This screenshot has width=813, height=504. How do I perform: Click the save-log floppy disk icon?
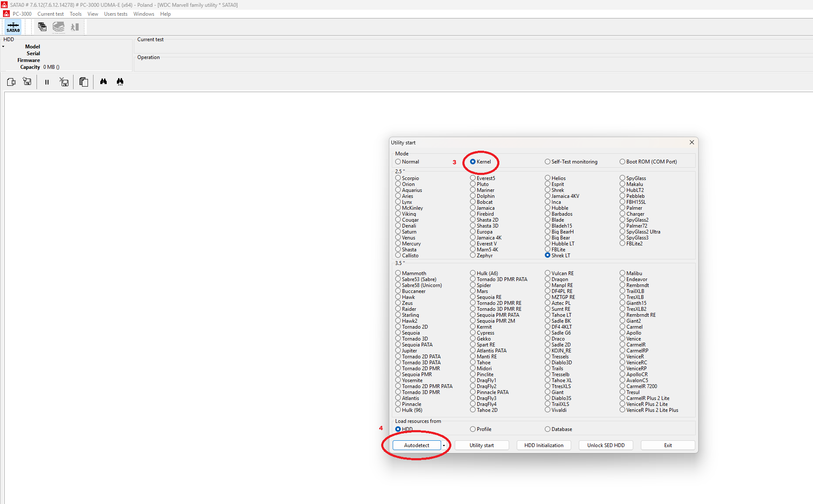coord(27,82)
